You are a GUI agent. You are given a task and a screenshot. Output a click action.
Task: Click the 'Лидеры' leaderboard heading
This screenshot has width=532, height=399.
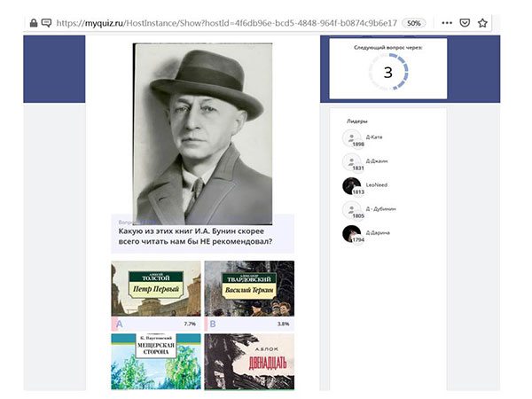[x=356, y=121]
